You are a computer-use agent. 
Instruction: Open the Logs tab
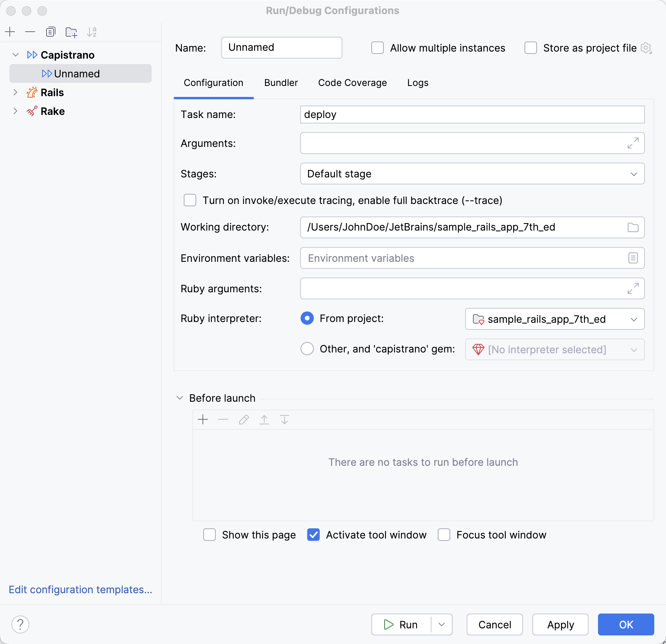pos(417,82)
